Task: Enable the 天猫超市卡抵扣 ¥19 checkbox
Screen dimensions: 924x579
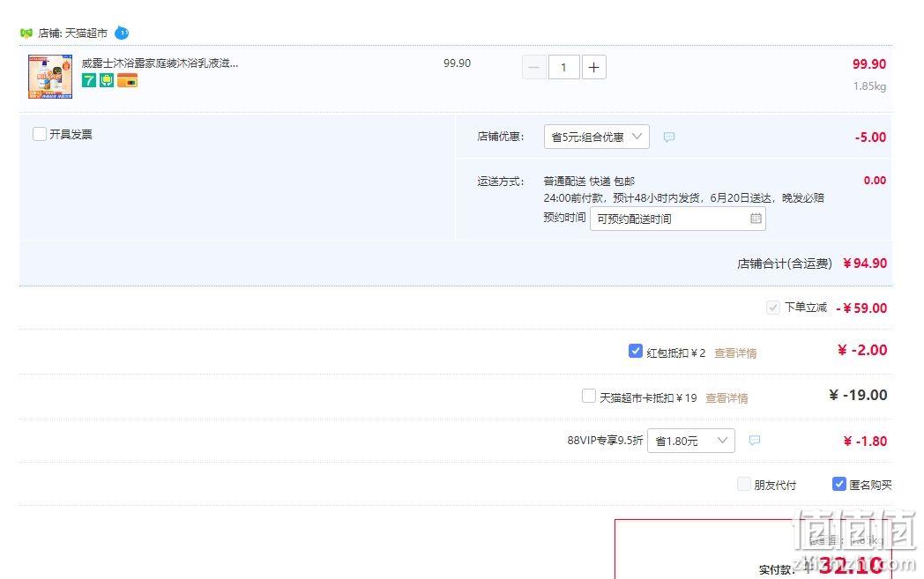Action: [589, 396]
